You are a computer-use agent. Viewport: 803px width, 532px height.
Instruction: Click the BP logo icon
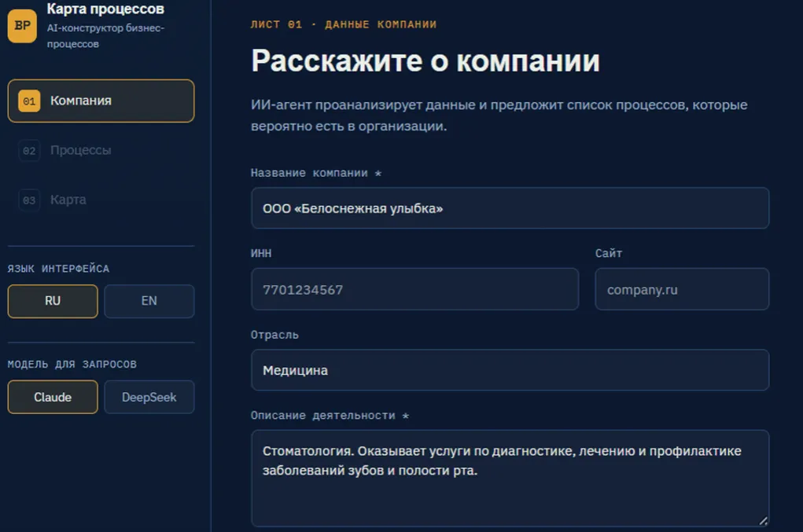(x=22, y=26)
